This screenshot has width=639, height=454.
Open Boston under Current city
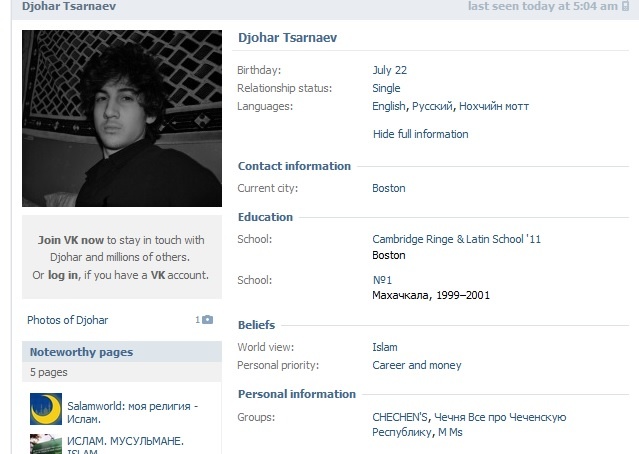pos(388,188)
